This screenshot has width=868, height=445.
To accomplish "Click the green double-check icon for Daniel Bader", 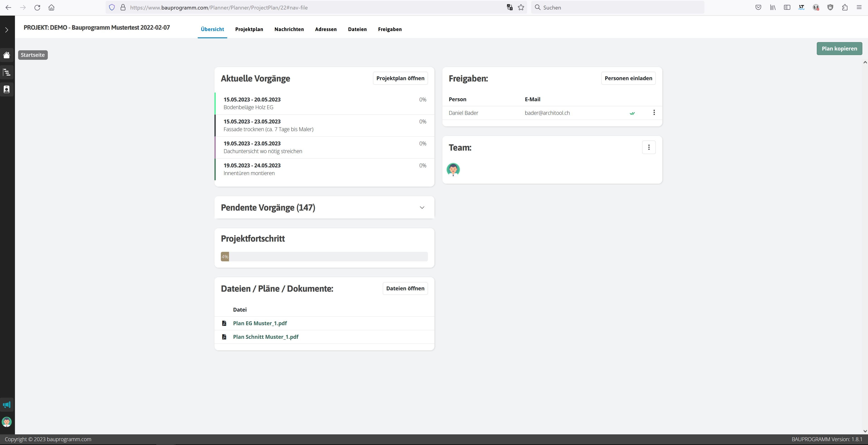I will pos(632,113).
